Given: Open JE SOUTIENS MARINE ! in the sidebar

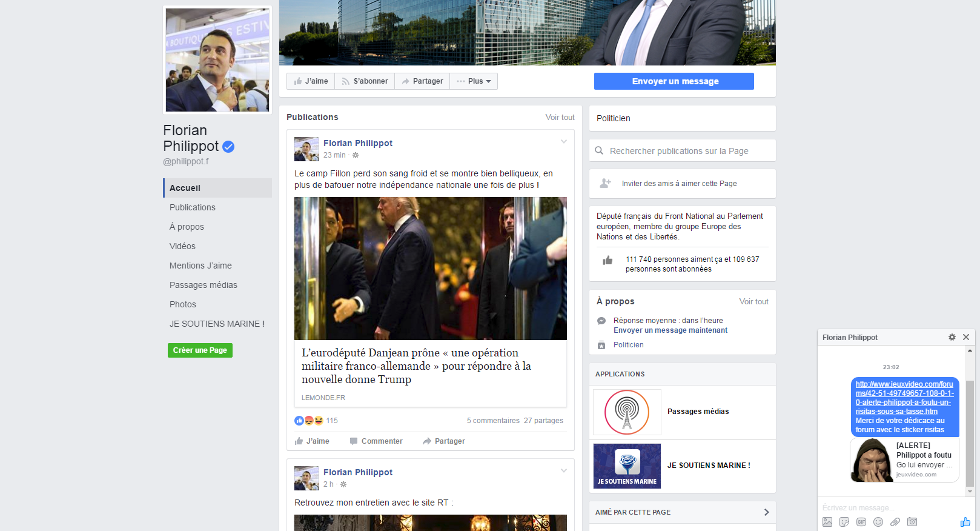Looking at the screenshot, I should (218, 324).
